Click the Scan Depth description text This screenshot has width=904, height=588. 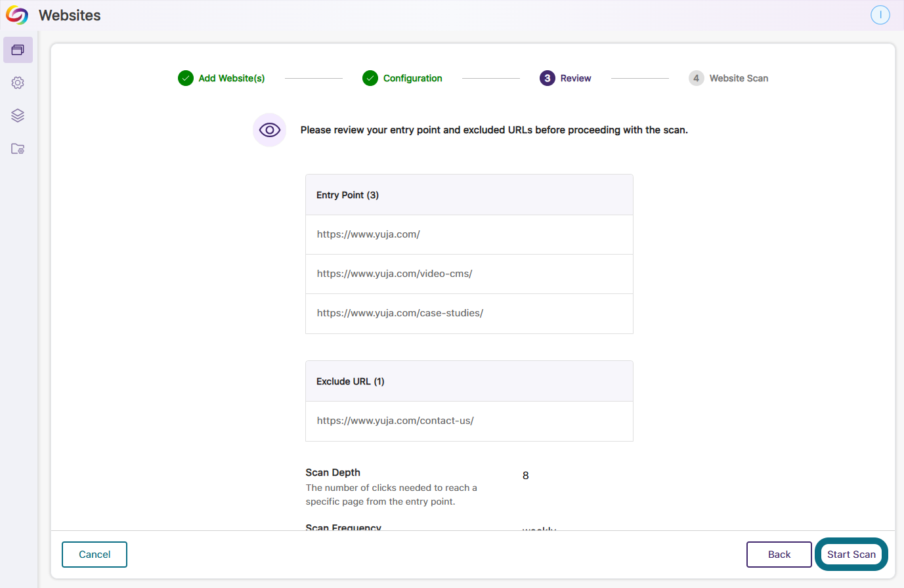click(391, 495)
